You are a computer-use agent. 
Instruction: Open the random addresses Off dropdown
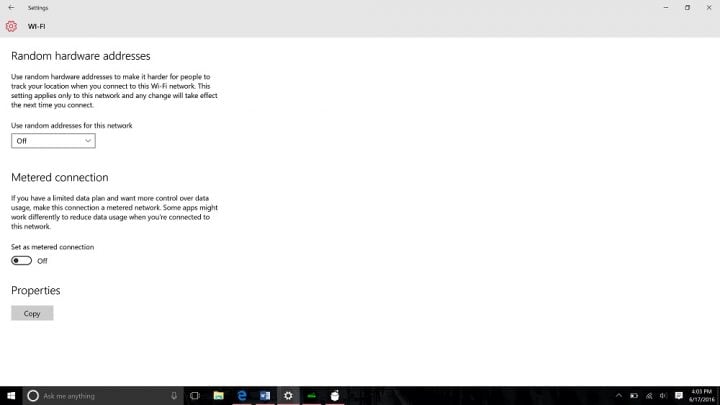click(x=53, y=141)
